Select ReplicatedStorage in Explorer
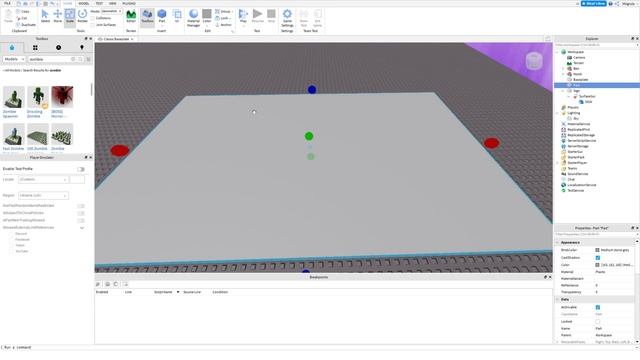 [581, 135]
